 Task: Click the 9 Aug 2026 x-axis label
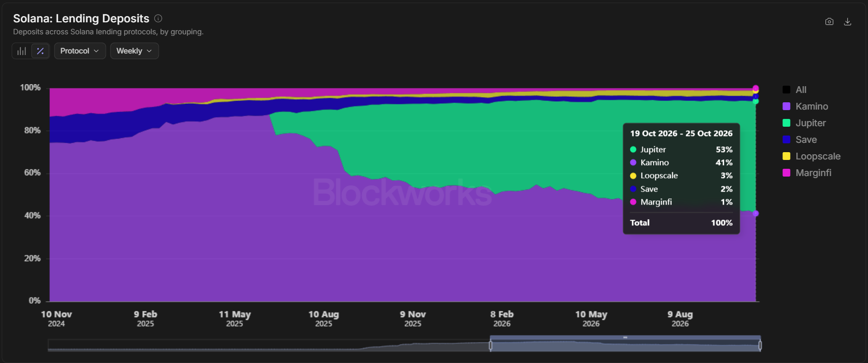tap(680, 319)
